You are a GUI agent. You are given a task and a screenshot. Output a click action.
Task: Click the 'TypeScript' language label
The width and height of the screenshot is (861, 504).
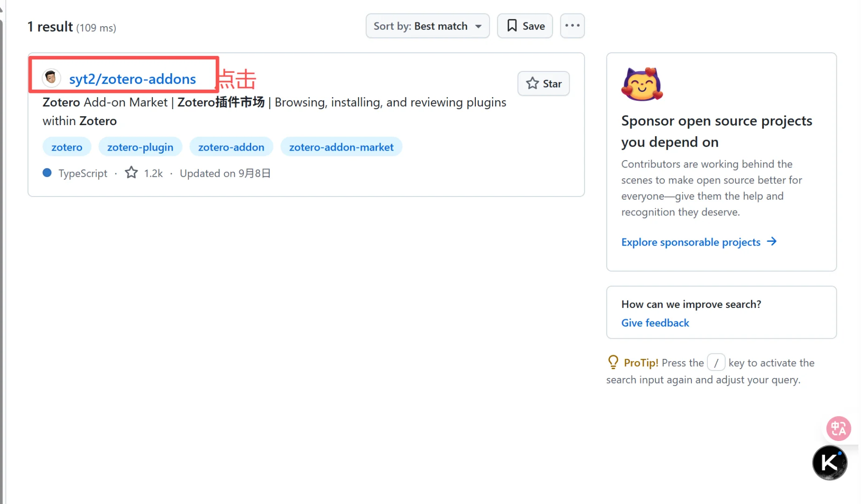[83, 173]
